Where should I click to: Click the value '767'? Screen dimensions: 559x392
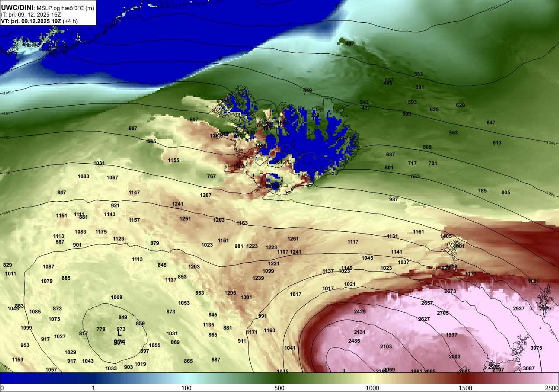tap(211, 176)
